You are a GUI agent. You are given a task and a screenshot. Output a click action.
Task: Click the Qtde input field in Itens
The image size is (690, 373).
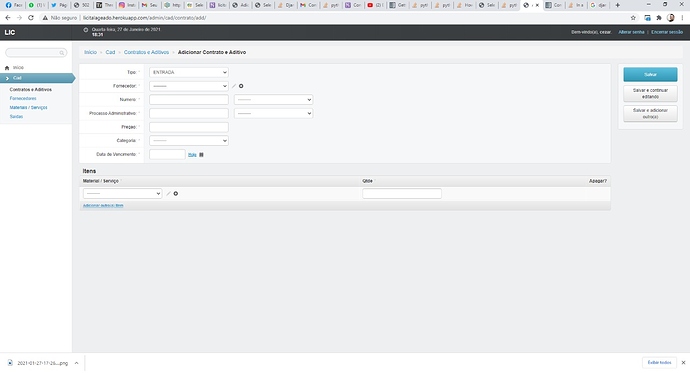point(402,194)
